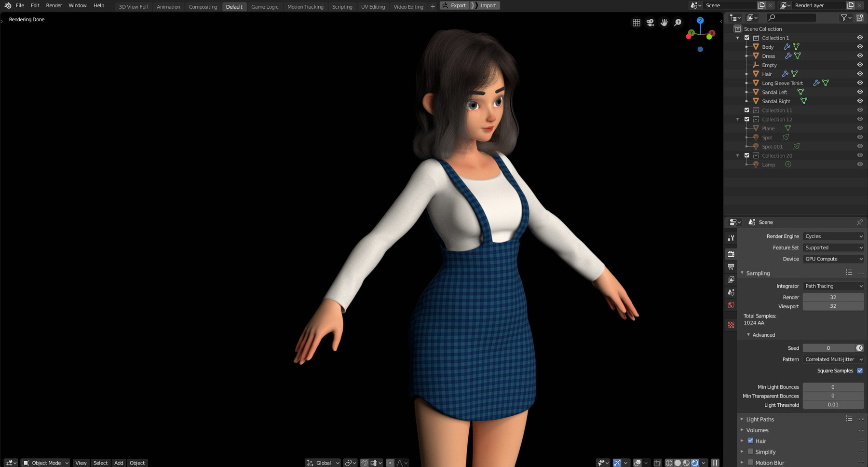The image size is (868, 467).
Task: Click the camera view icon
Action: point(650,23)
